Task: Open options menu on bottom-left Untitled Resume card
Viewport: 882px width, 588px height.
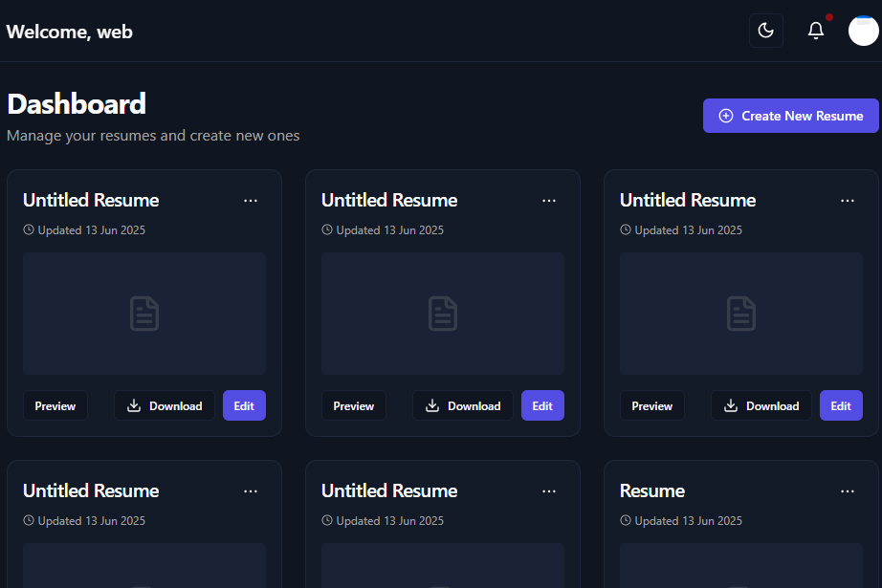Action: click(x=251, y=491)
